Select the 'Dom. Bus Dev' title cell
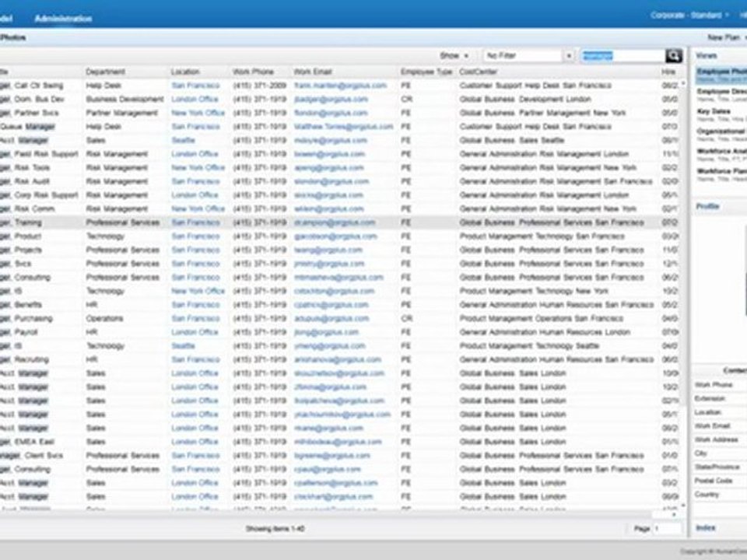This screenshot has width=747, height=560. 32,99
